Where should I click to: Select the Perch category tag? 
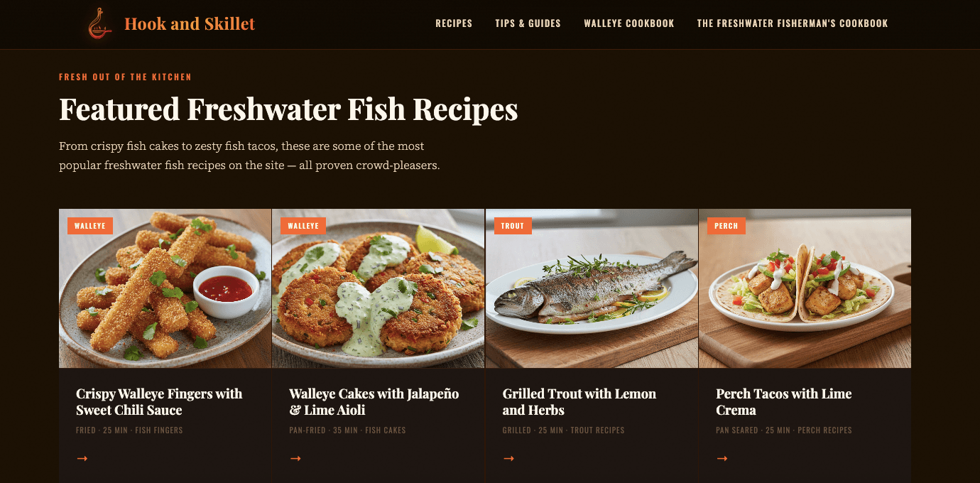(726, 226)
